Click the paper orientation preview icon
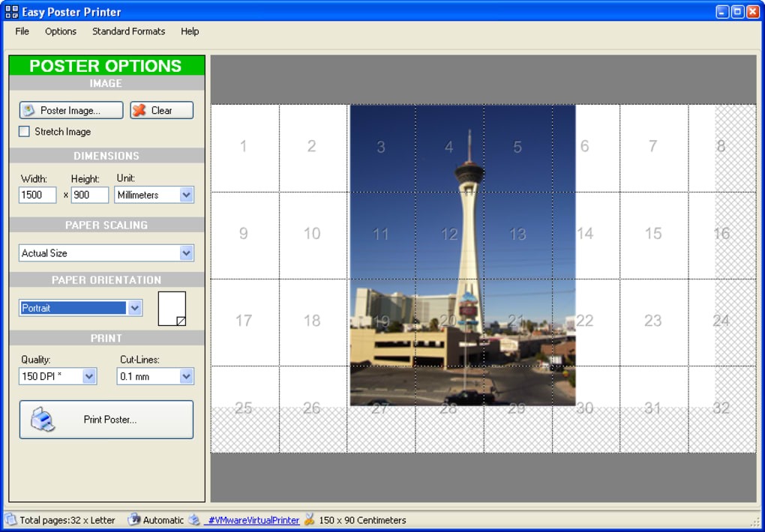This screenshot has width=765, height=532. click(x=172, y=309)
